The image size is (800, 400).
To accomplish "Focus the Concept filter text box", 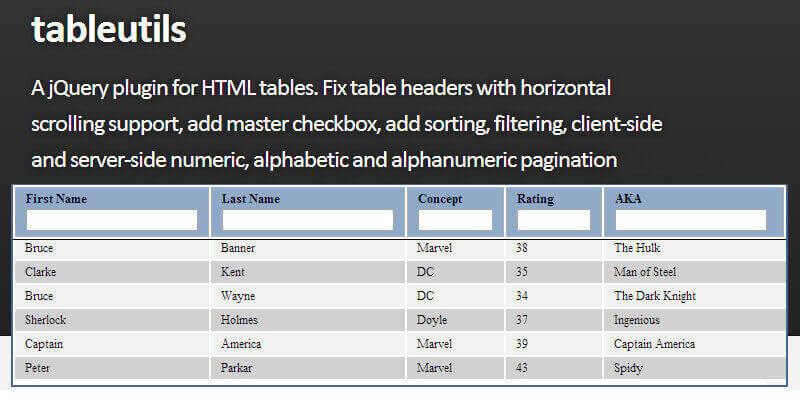I will point(455,220).
